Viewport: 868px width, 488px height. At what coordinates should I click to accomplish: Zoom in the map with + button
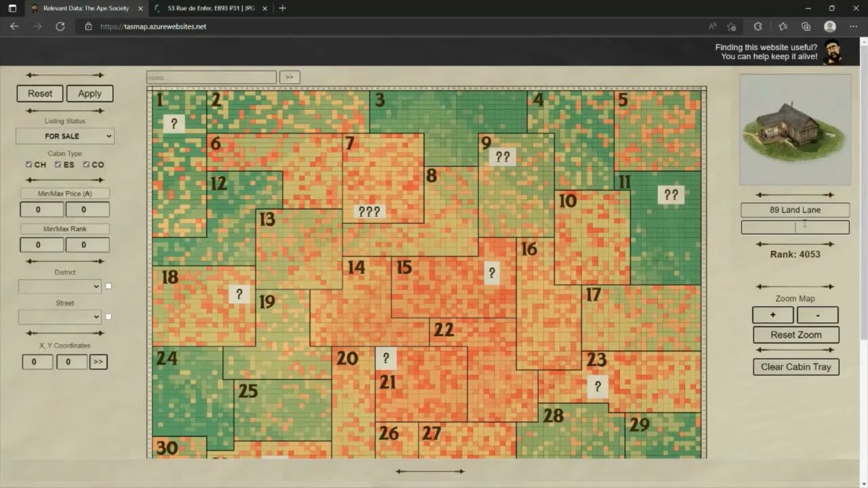(x=772, y=315)
